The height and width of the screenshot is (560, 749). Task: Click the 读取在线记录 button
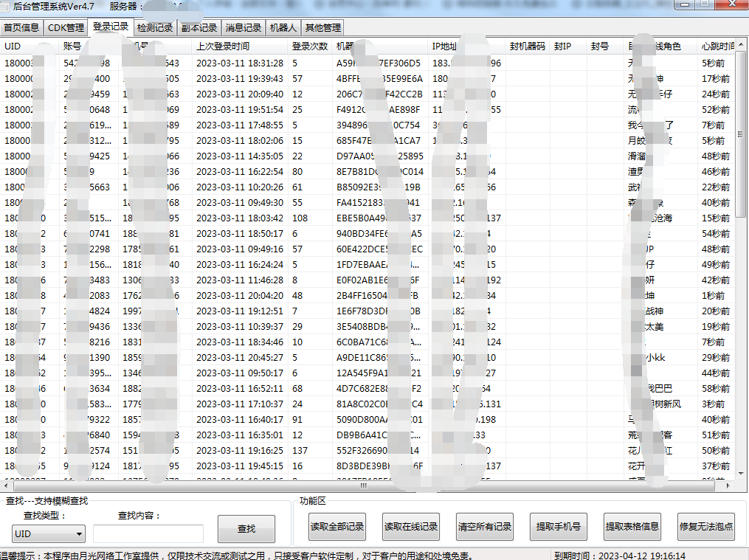tap(411, 527)
